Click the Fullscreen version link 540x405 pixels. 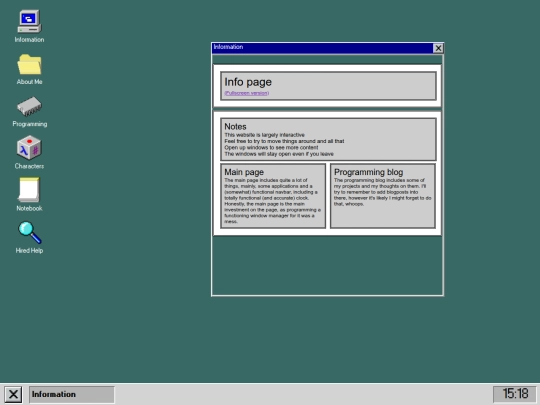tap(247, 93)
